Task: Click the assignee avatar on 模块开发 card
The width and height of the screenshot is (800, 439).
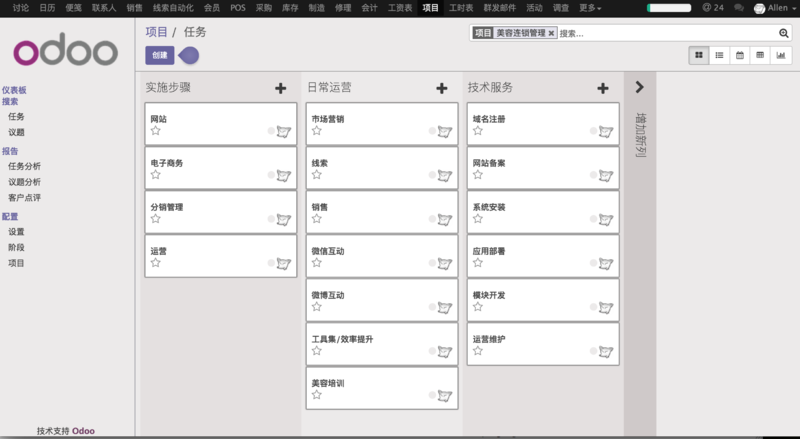Action: tap(606, 308)
